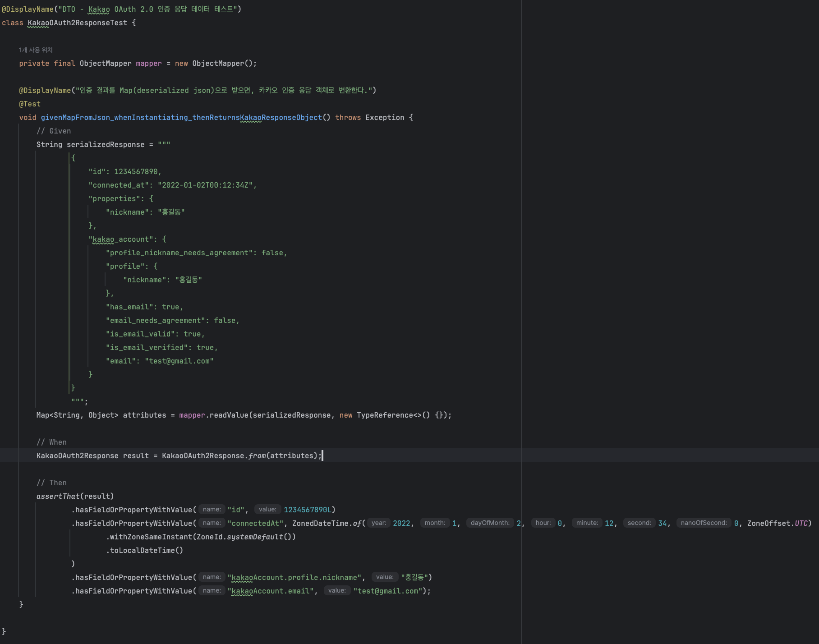Select the "kakao_account": { line
The height and width of the screenshot is (644, 819).
coord(127,239)
